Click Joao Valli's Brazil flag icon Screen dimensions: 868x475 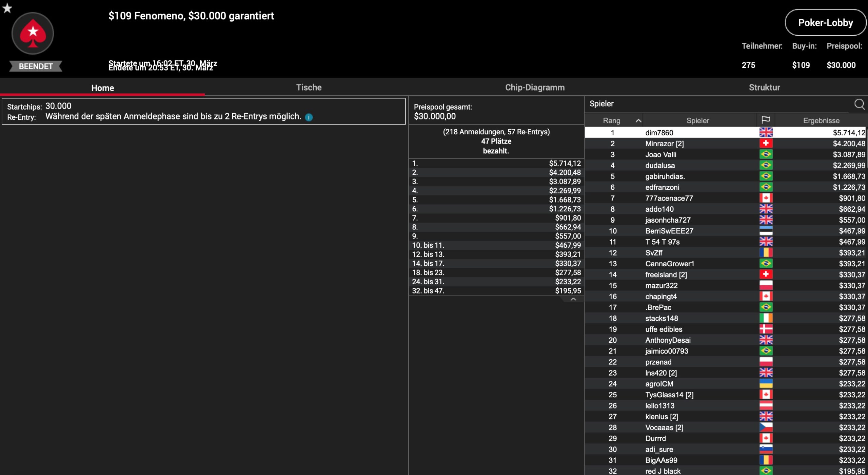point(766,154)
